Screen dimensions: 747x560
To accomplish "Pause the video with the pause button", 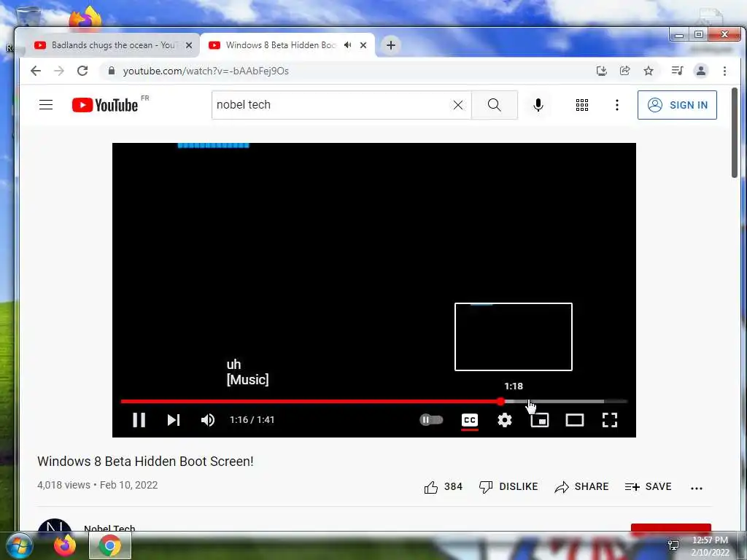I will coord(139,419).
